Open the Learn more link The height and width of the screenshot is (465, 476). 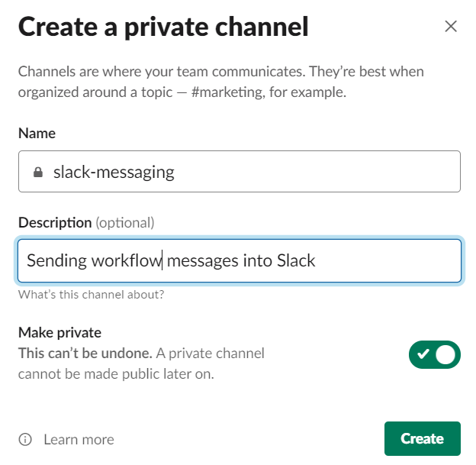click(79, 440)
